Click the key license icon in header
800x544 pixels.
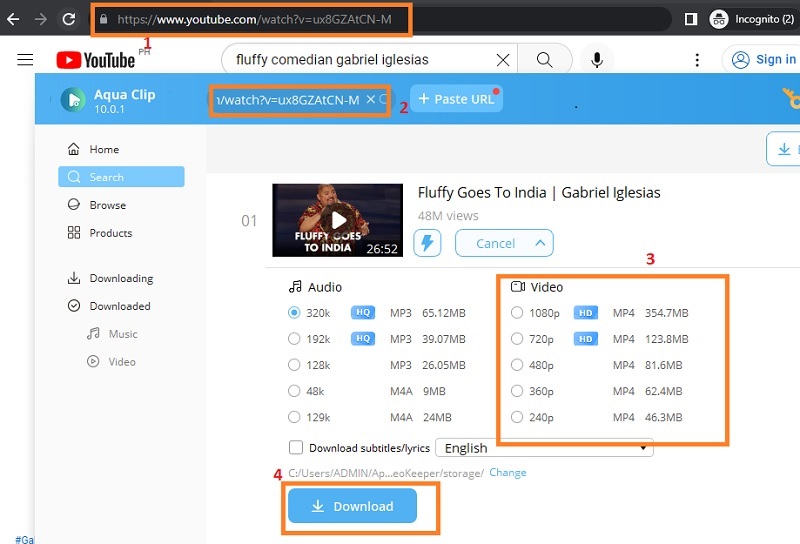pyautogui.click(x=791, y=98)
